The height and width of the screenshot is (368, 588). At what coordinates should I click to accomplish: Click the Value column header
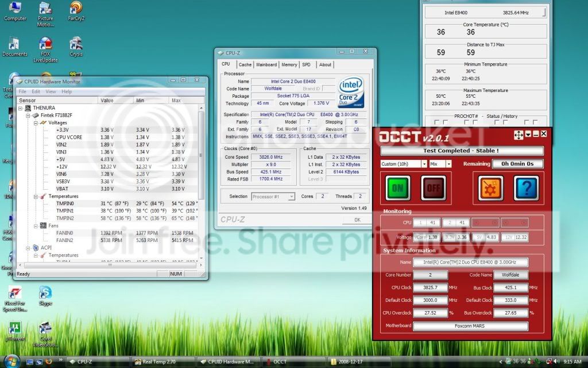pyautogui.click(x=115, y=100)
